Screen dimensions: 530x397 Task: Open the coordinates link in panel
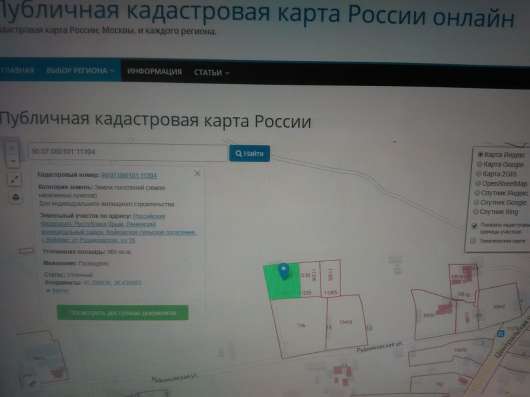[x=112, y=283]
